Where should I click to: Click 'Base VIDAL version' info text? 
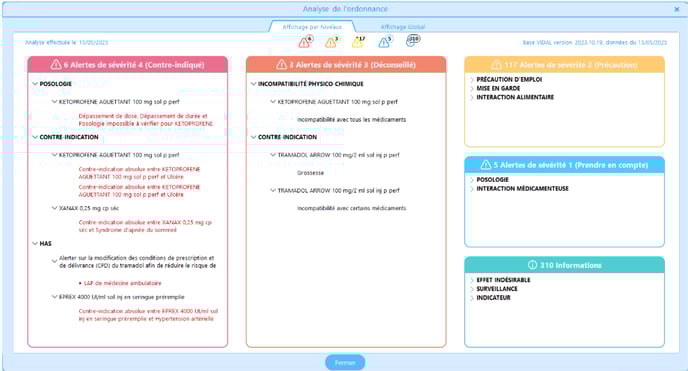595,43
